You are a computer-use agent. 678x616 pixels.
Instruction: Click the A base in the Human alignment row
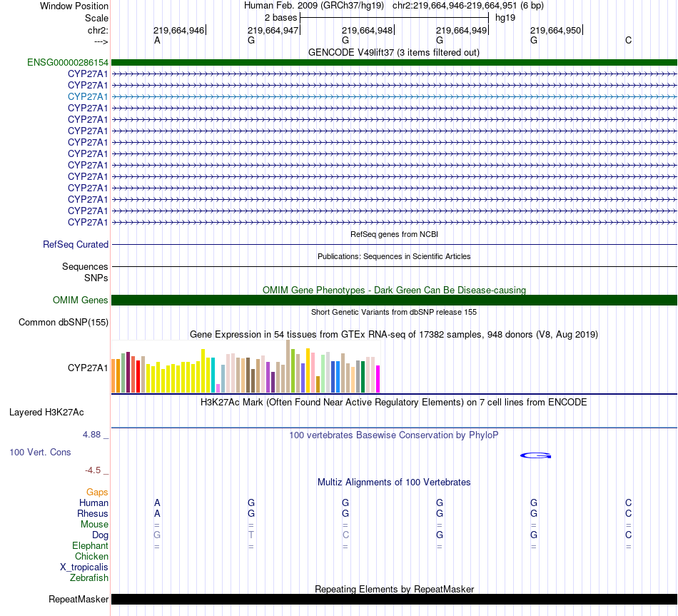[x=157, y=503]
